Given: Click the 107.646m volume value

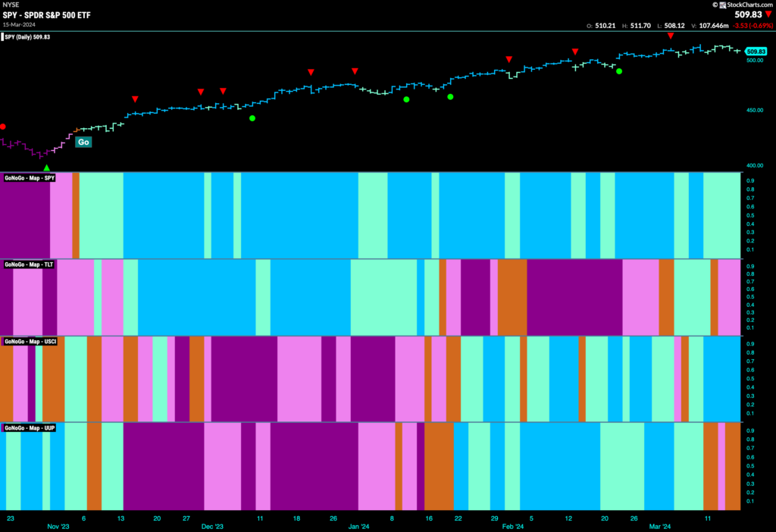Looking at the screenshot, I should click(x=714, y=26).
